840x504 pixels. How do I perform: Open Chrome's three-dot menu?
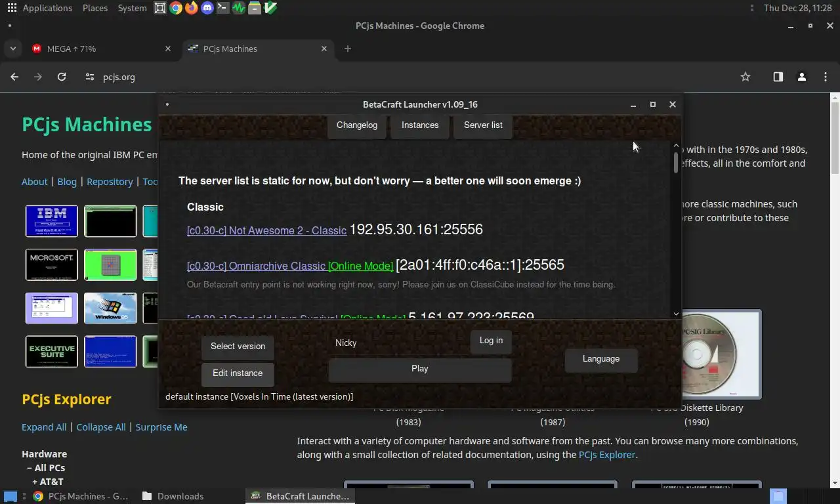[826, 77]
